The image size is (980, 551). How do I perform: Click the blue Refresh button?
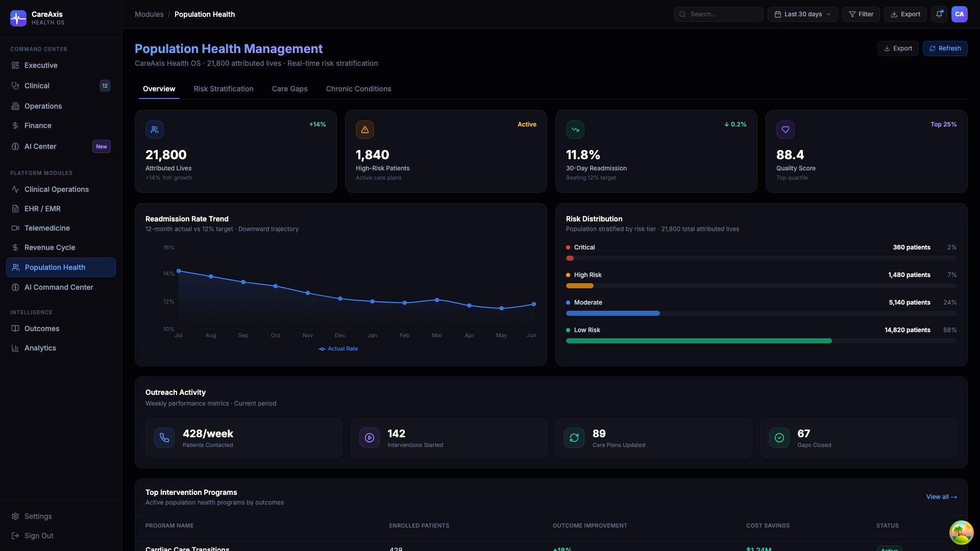click(x=945, y=48)
